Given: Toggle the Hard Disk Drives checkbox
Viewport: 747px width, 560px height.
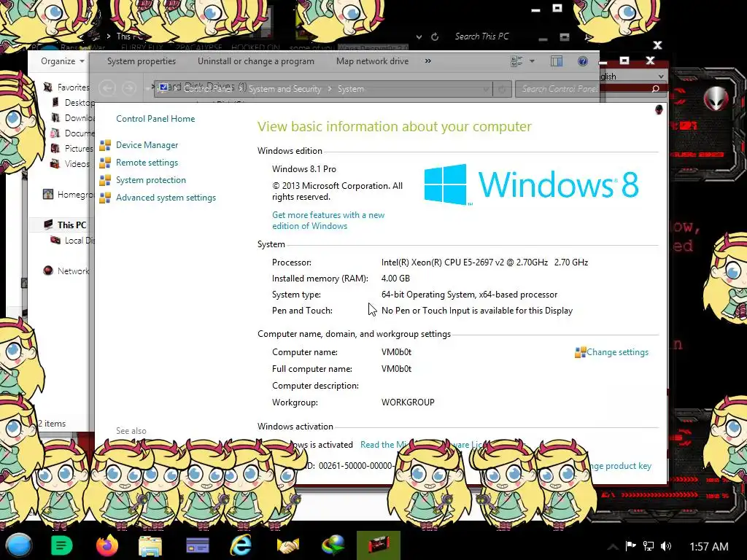Looking at the screenshot, I should (163, 87).
